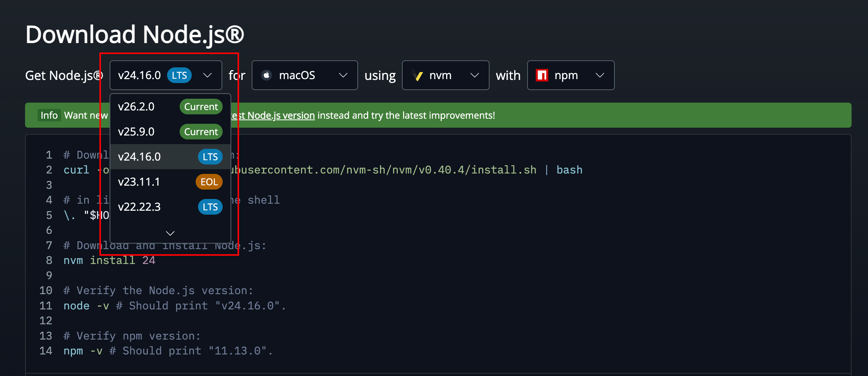Click the Apple logo in the macOS selector
This screenshot has width=868, height=376.
tap(267, 75)
